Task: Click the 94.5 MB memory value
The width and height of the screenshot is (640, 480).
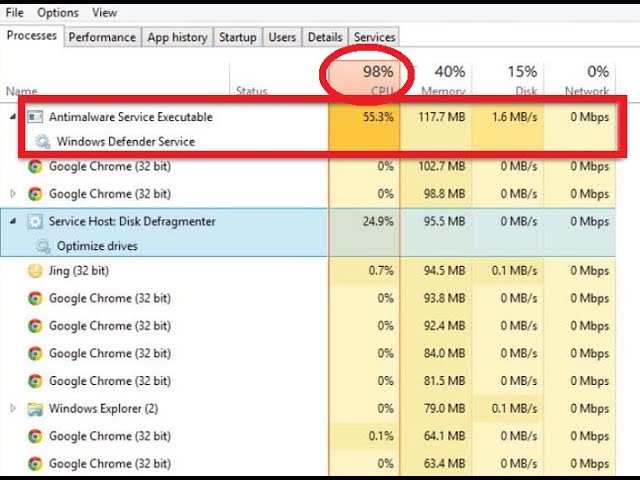Action: [x=444, y=271]
